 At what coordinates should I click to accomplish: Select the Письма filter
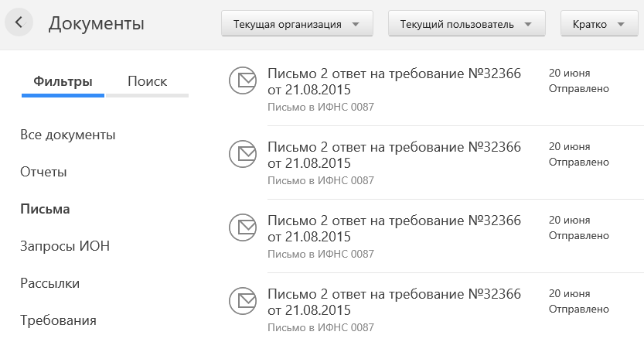pyautogui.click(x=45, y=209)
